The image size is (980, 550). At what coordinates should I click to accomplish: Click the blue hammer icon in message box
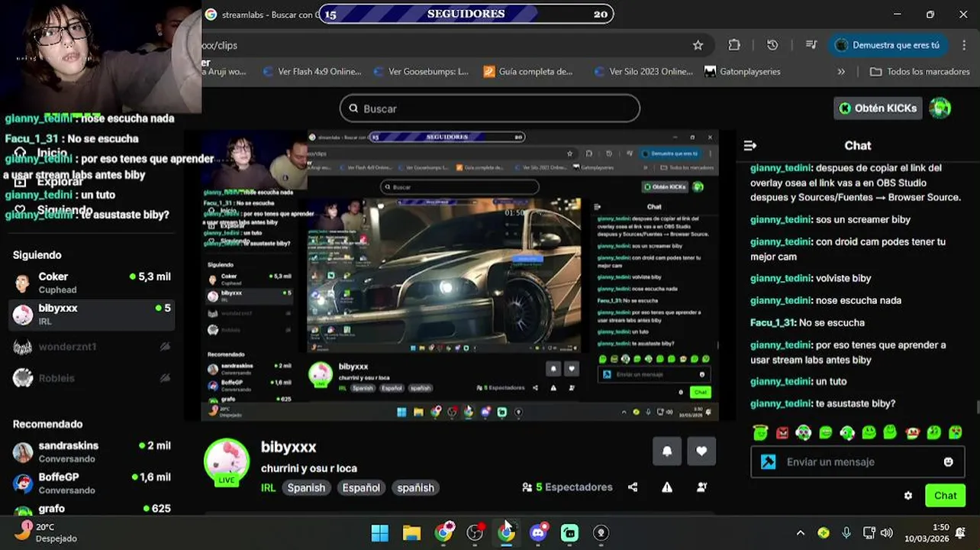point(768,462)
